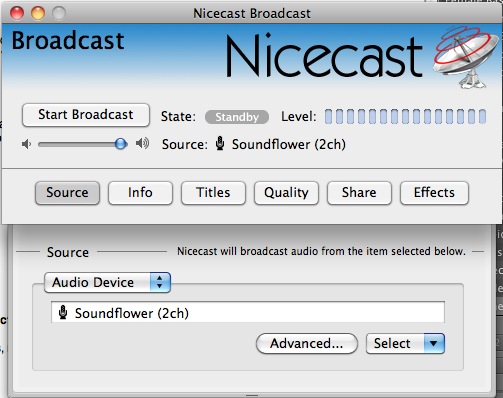Click the low volume speaker icon

(26, 144)
